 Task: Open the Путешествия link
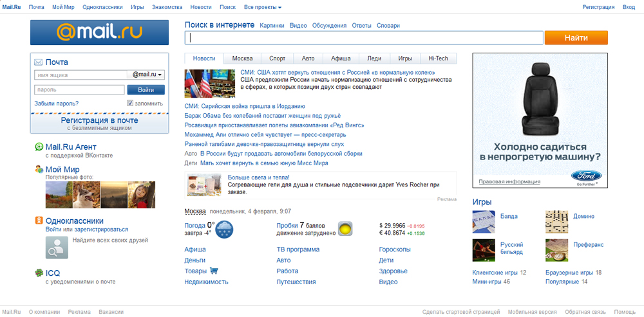pos(296,282)
